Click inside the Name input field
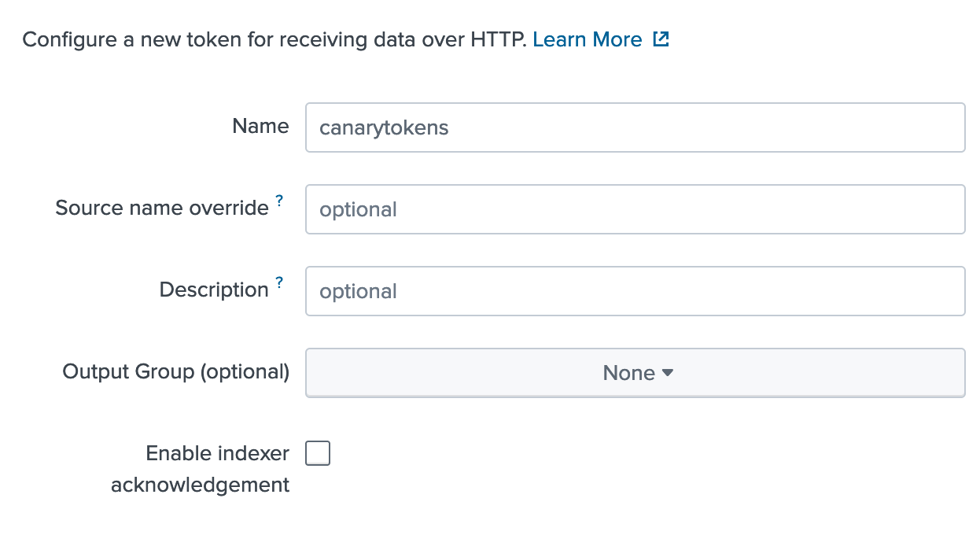This screenshot has width=980, height=535. 551,127
